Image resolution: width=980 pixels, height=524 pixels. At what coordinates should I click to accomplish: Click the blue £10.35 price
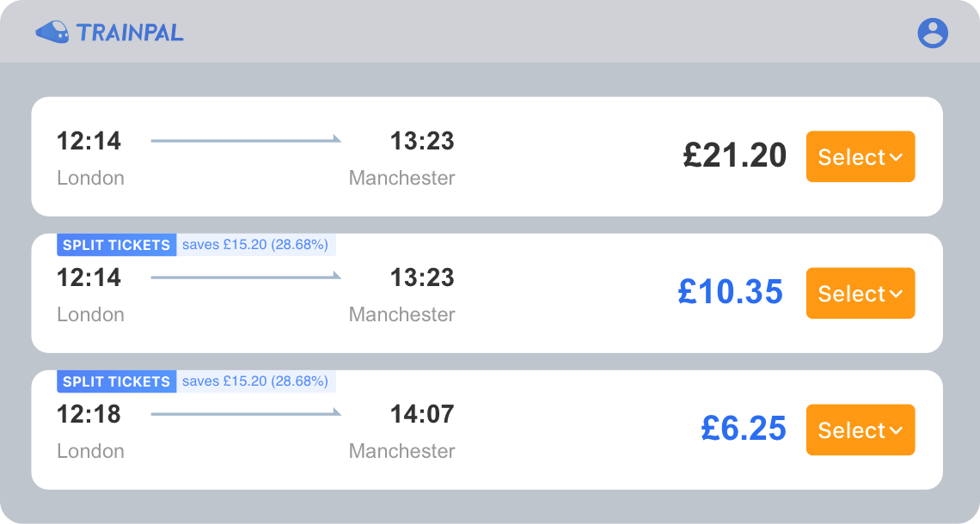pos(730,292)
